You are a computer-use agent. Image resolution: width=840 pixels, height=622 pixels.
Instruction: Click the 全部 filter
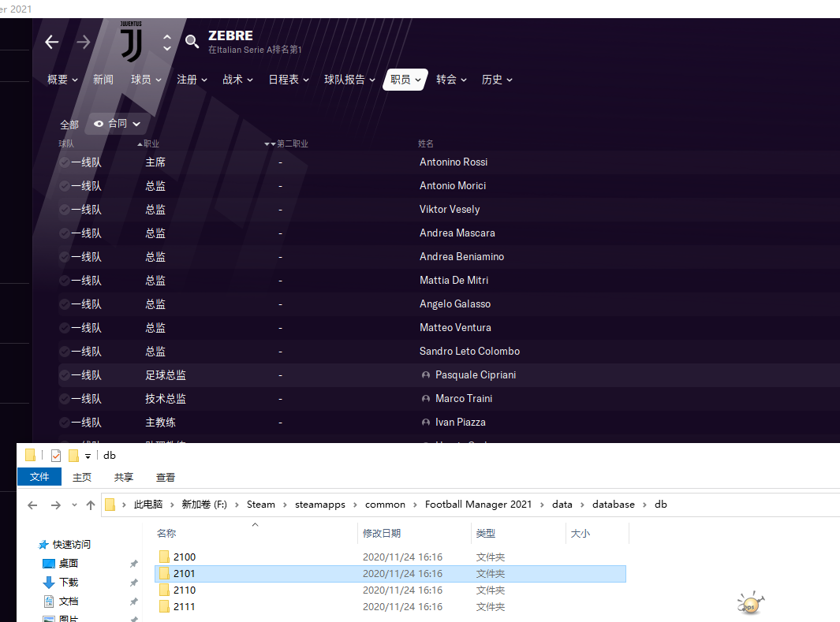pyautogui.click(x=69, y=125)
